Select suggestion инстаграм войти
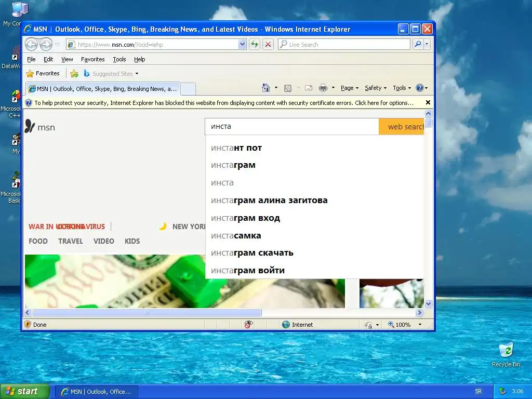The image size is (532, 399). point(314,271)
